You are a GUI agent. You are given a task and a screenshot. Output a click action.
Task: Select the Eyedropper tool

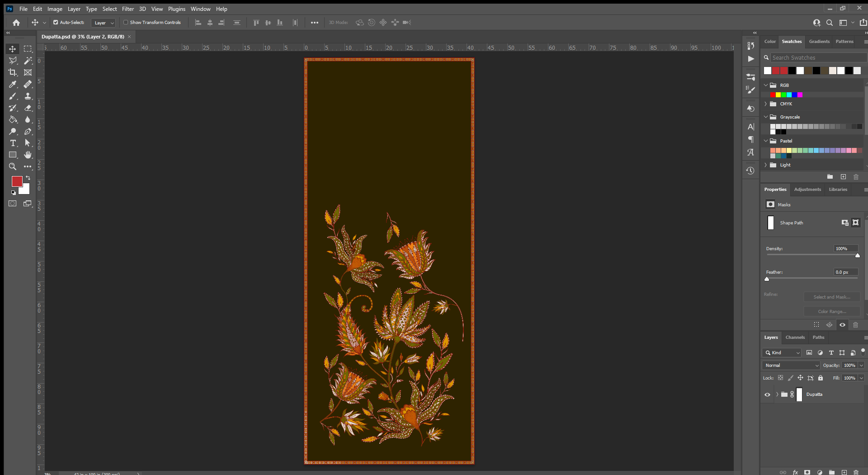click(x=13, y=84)
